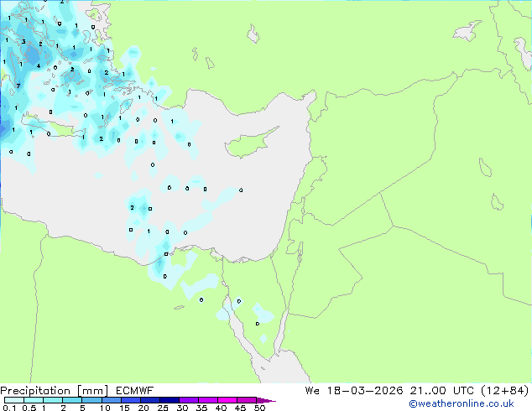Click the 25 to 30 mm legend swatch
The image size is (532, 411).
point(169,400)
